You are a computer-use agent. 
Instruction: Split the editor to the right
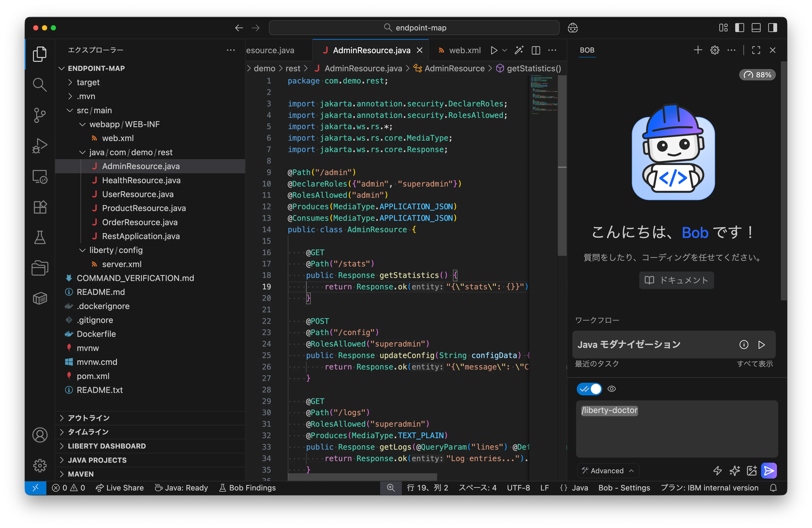tap(536, 51)
